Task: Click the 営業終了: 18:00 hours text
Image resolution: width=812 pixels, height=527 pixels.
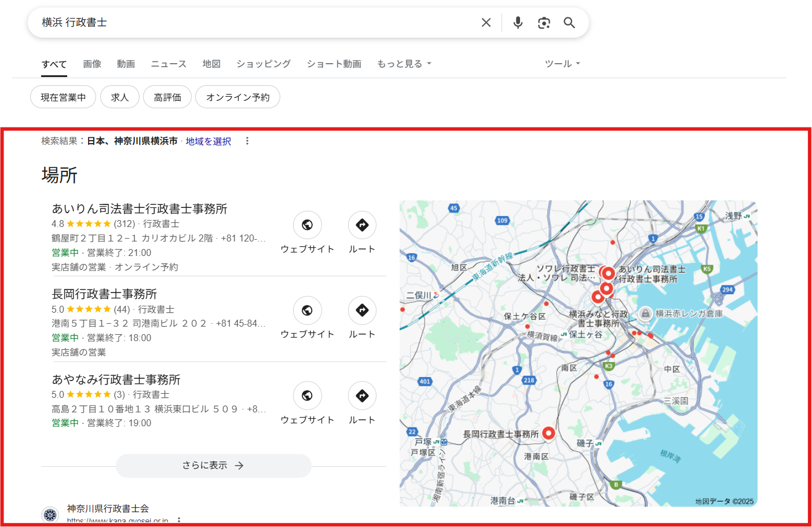Action: point(119,338)
